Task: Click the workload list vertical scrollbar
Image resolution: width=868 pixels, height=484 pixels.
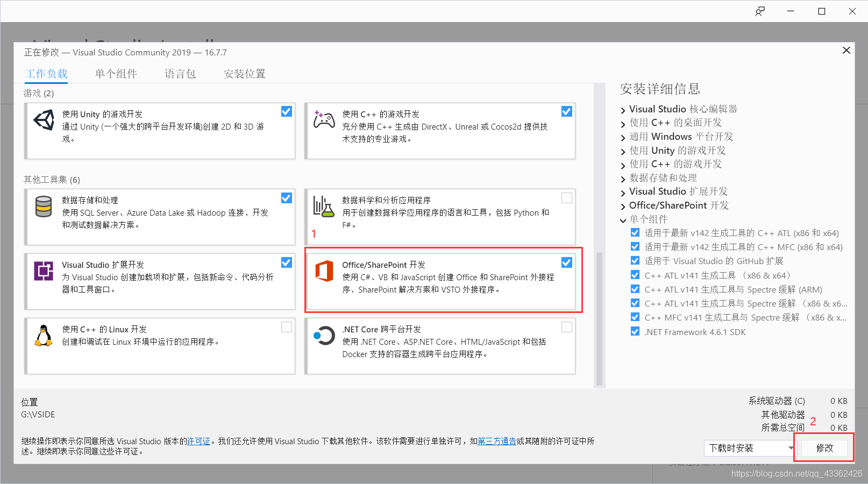Action: pyautogui.click(x=599, y=318)
